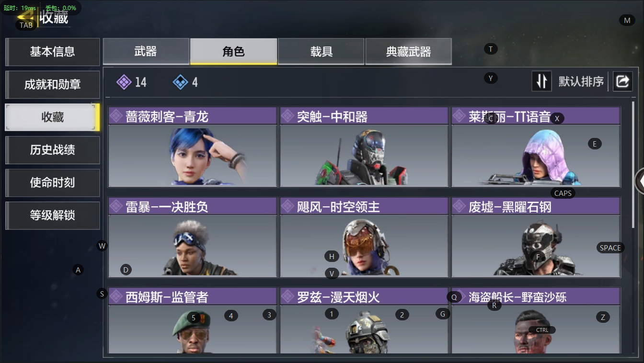
Task: Expand the side panel chevron at right edge
Action: coord(640,181)
